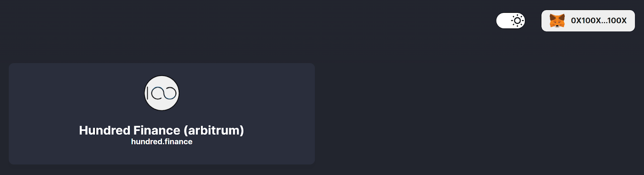The width and height of the screenshot is (644, 175).
Task: Click the vertical bar in the 100 logo
Action: coord(148,93)
